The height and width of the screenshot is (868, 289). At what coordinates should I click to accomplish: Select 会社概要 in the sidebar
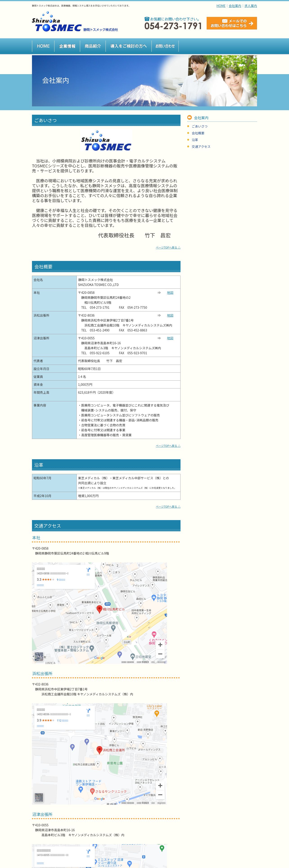click(x=198, y=133)
